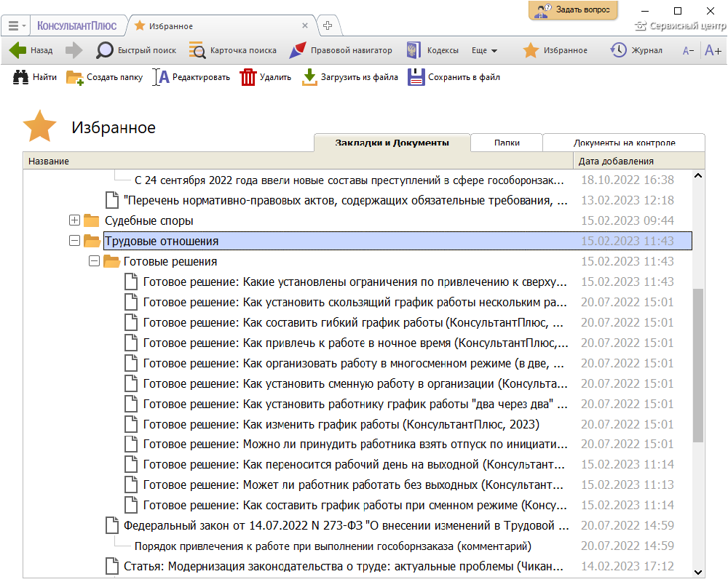Click the scroll down arrow

[698, 573]
